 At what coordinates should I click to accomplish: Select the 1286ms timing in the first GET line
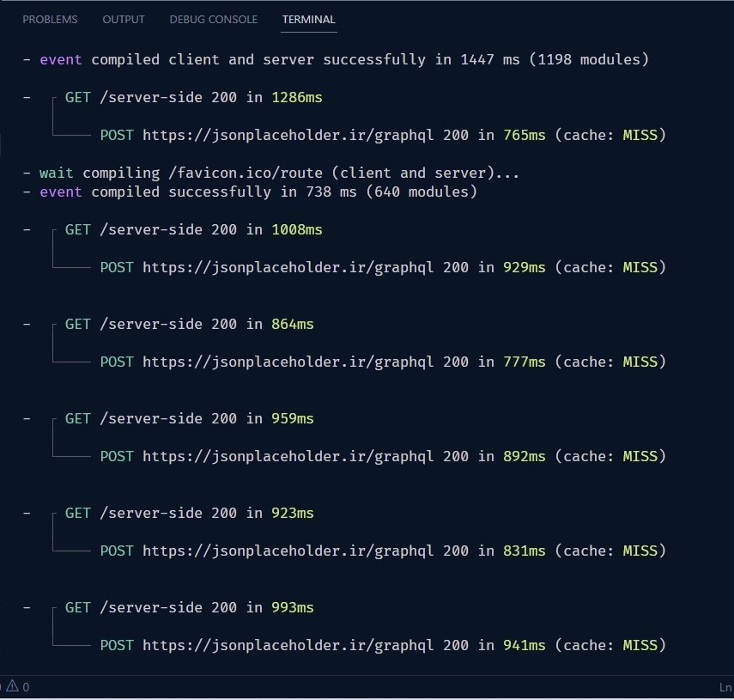[x=296, y=97]
